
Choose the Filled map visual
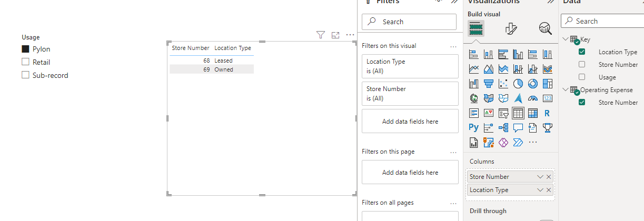[x=488, y=98]
